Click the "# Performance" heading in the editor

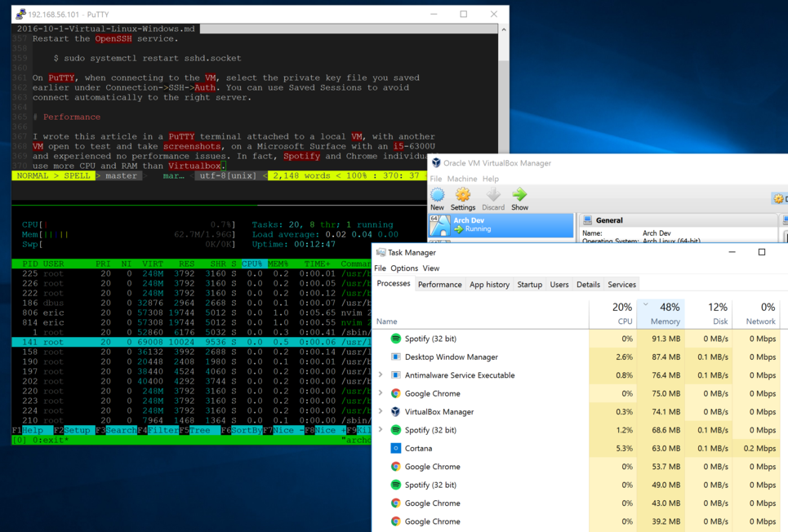pyautogui.click(x=67, y=117)
